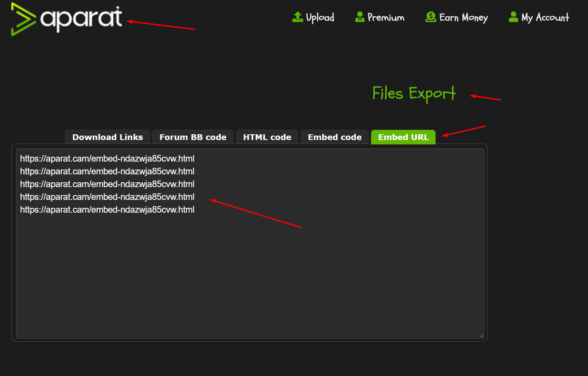Click the first embed URL line
This screenshot has width=588, height=376.
pos(107,159)
